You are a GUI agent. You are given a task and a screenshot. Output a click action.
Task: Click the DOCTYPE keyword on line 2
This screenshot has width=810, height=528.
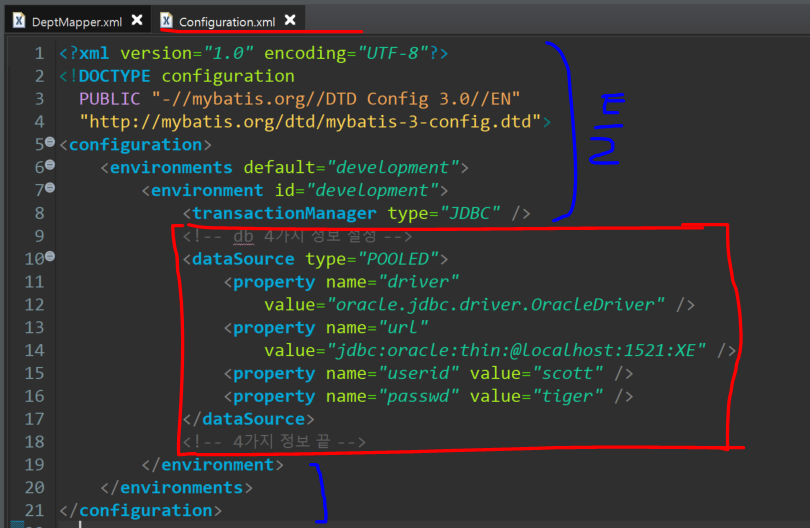(x=114, y=76)
